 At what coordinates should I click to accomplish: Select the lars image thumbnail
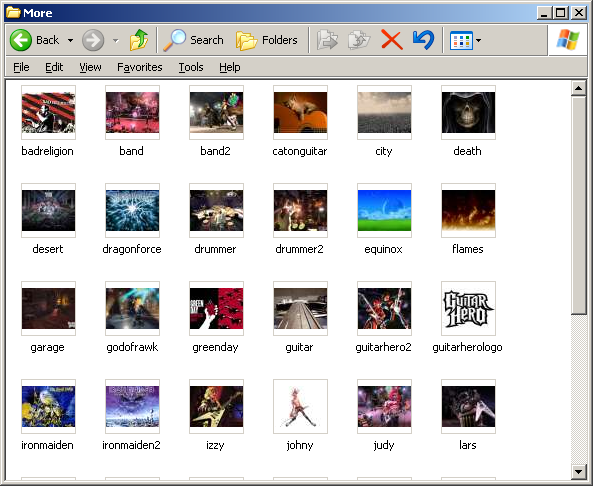[x=468, y=406]
